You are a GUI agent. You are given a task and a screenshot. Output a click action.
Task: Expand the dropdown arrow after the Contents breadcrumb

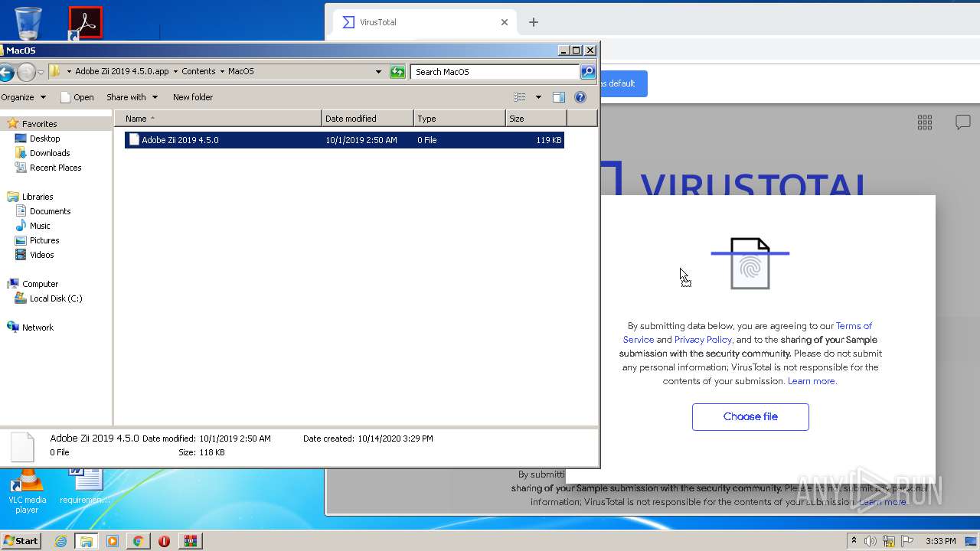222,71
